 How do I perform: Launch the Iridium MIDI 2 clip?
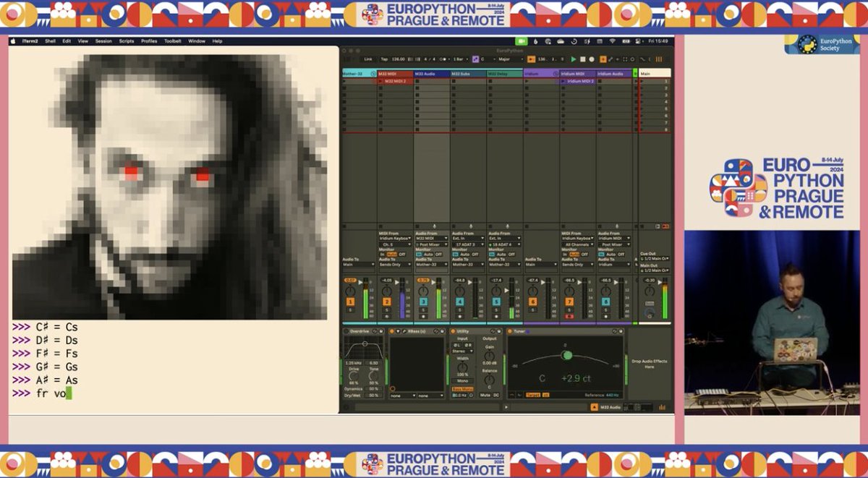pos(563,81)
